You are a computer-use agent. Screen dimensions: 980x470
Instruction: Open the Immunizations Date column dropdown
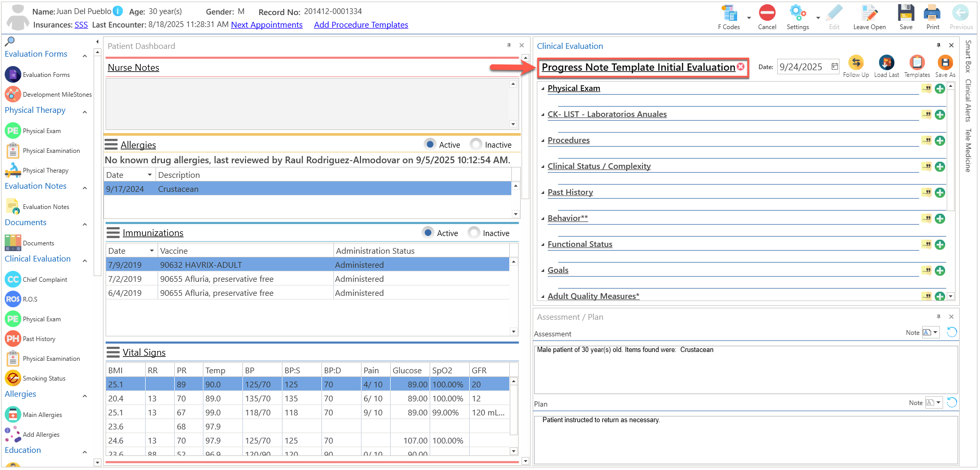click(x=152, y=251)
